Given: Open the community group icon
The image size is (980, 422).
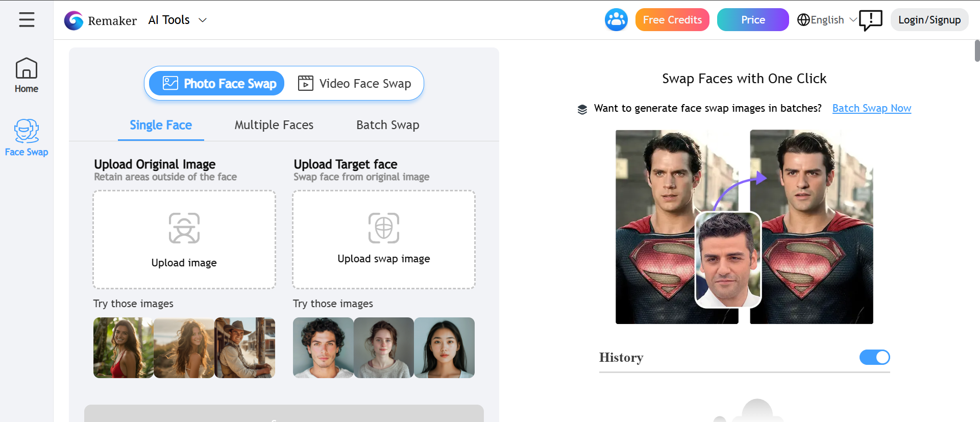Looking at the screenshot, I should 616,20.
